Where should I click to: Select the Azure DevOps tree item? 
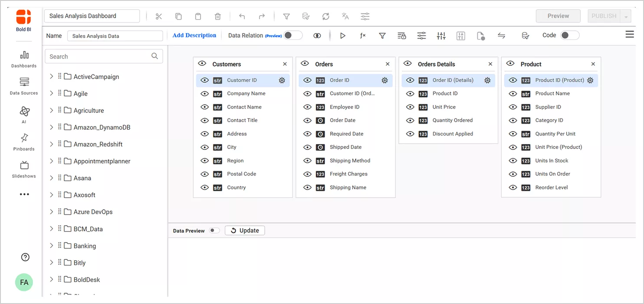tap(93, 212)
